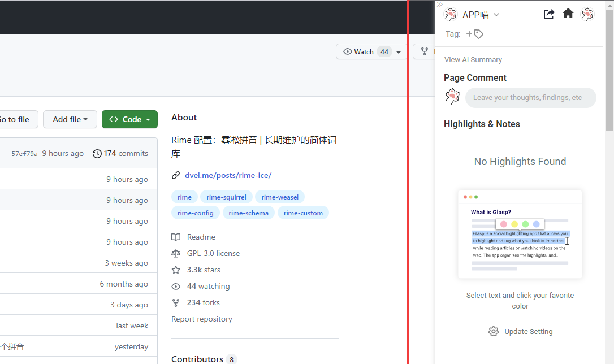Expand the APP喵 account dropdown
The width and height of the screenshot is (614, 364).
pyautogui.click(x=496, y=15)
